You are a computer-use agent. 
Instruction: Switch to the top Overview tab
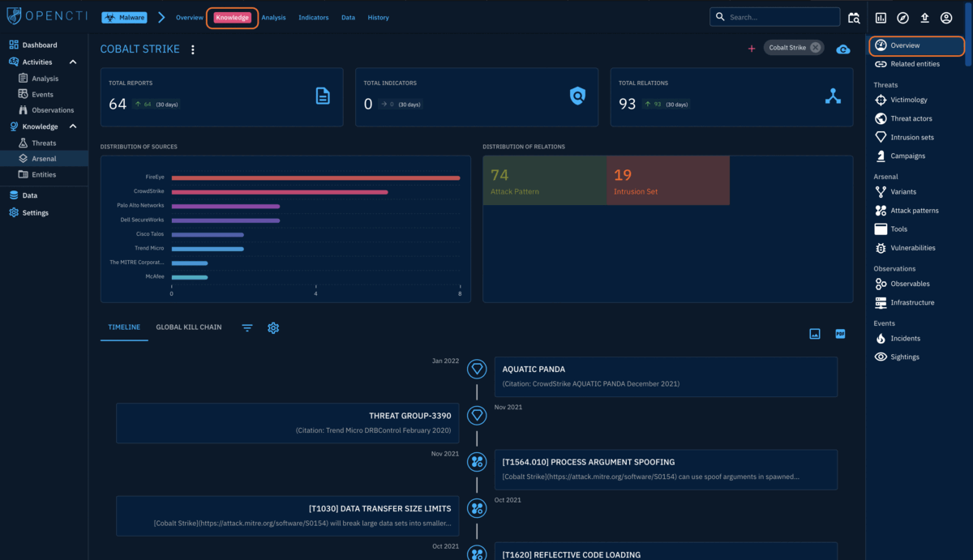pyautogui.click(x=190, y=17)
